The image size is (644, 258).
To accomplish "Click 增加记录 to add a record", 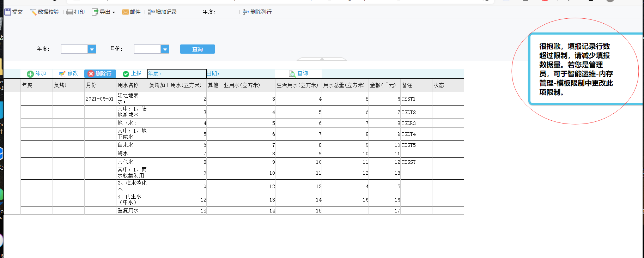I will point(162,12).
